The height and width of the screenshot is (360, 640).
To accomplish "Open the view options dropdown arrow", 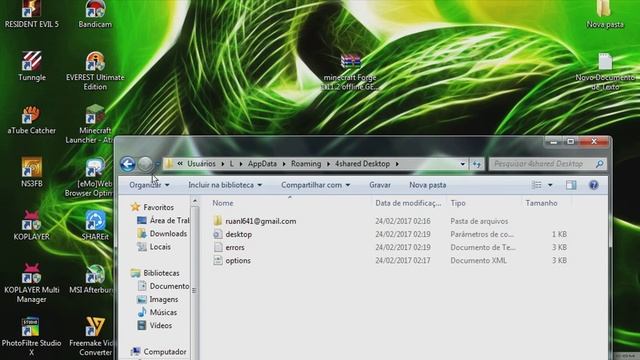I will click(550, 185).
